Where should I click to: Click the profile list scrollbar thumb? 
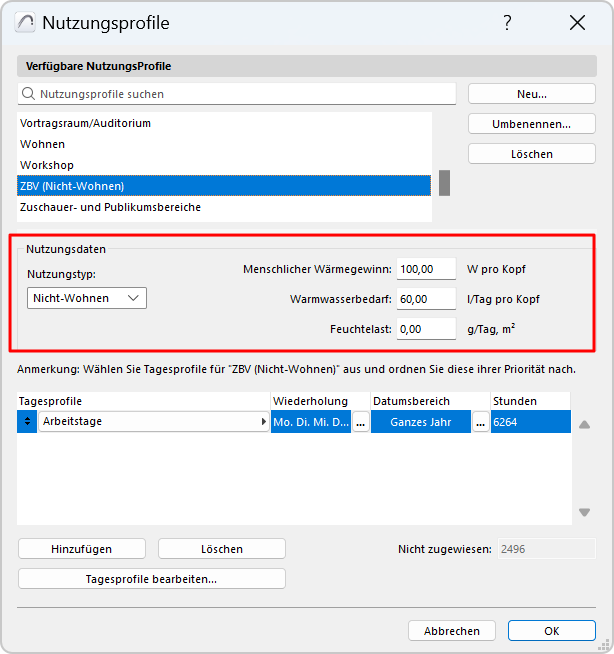[444, 183]
